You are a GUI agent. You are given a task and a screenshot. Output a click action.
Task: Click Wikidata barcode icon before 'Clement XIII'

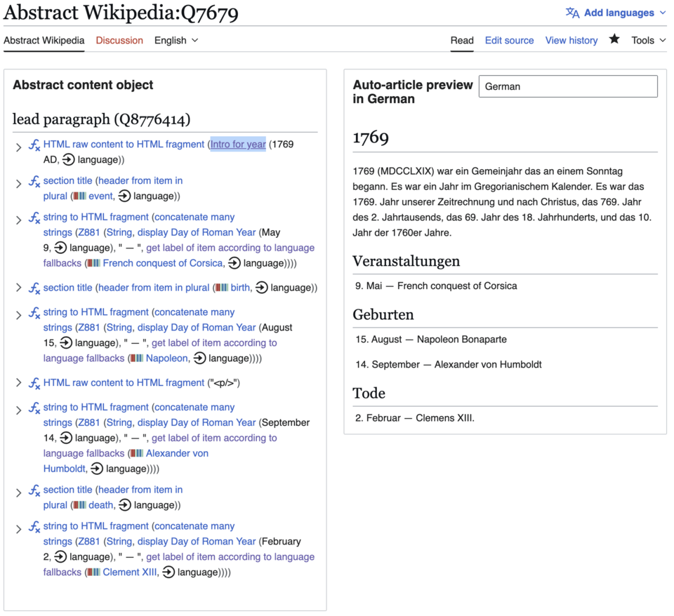pyautogui.click(x=93, y=573)
